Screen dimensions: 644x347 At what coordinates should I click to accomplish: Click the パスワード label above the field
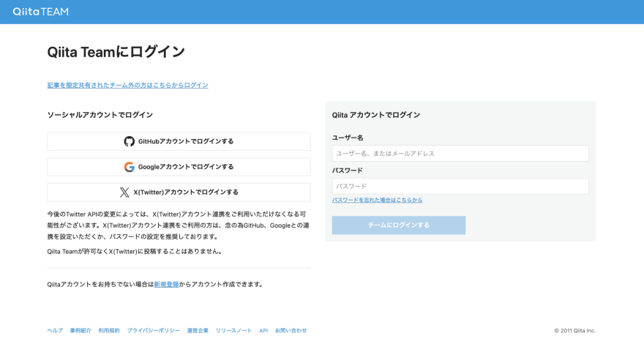coord(347,171)
